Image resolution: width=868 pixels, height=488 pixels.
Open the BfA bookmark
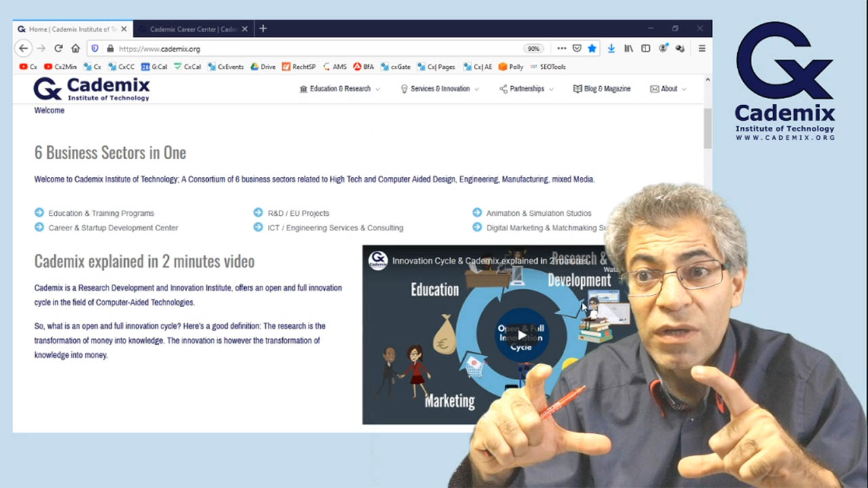click(363, 66)
